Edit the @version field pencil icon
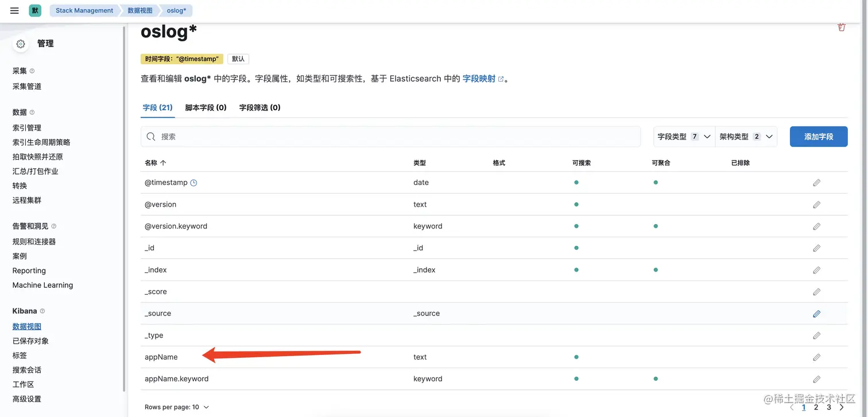Viewport: 868px width, 417px height. tap(816, 204)
